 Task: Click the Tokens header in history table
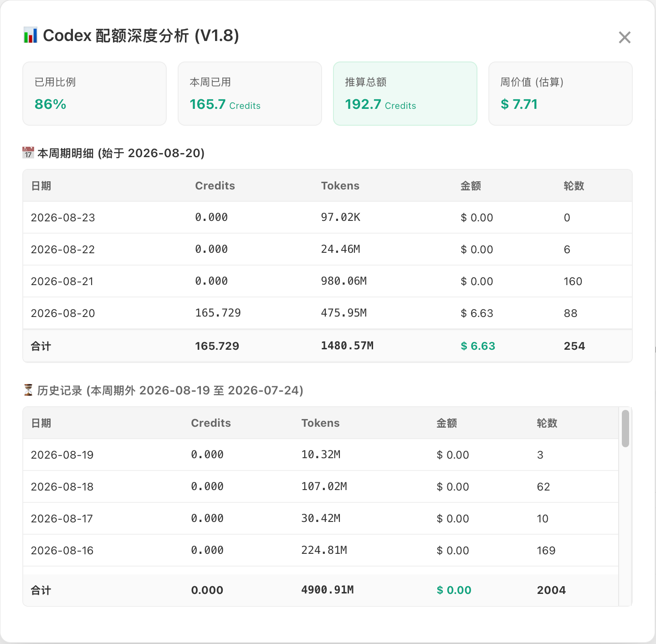tap(321, 423)
